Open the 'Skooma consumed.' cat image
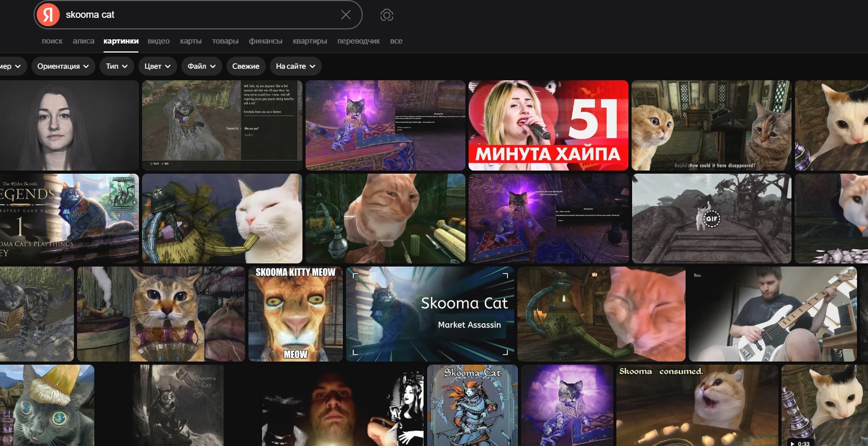Viewport: 868px width, 446px height. (697, 405)
